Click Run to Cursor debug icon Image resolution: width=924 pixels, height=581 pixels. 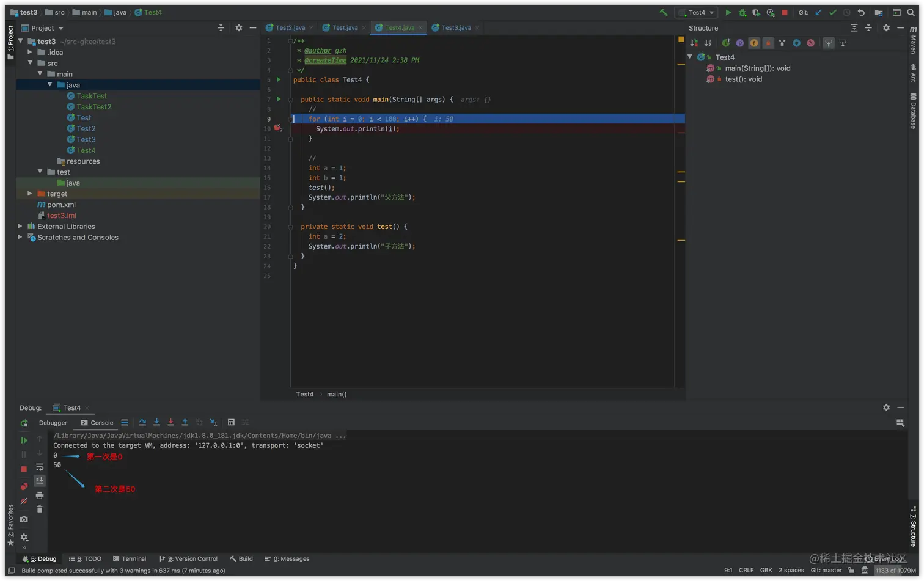coord(213,422)
